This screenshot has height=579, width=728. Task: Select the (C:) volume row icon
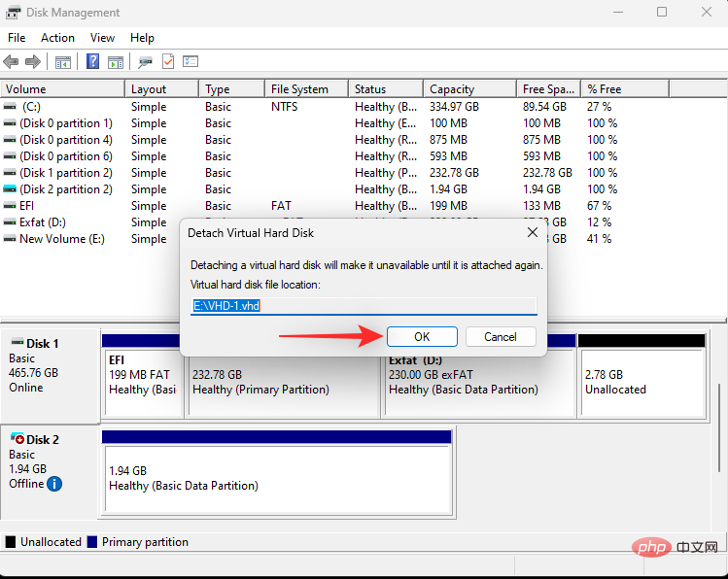coord(10,107)
